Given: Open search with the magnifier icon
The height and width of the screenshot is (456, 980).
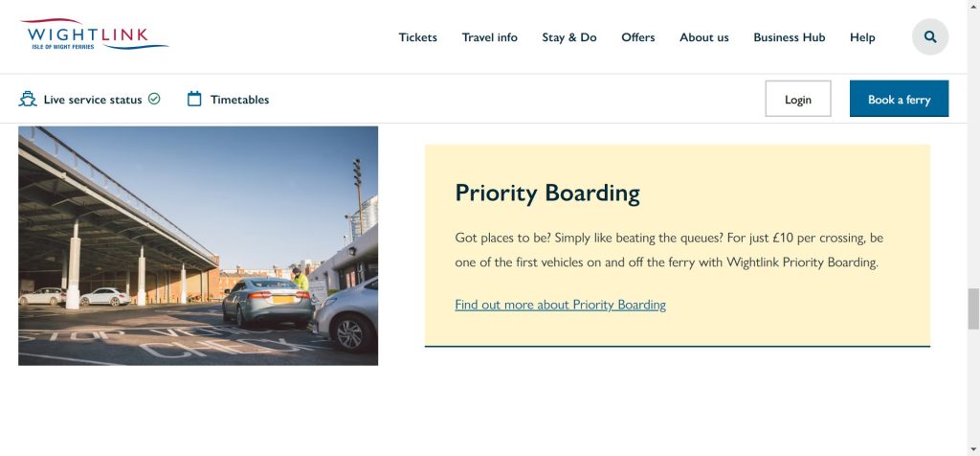Looking at the screenshot, I should [x=930, y=37].
